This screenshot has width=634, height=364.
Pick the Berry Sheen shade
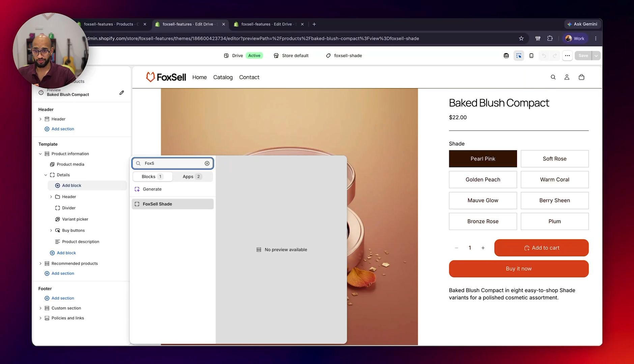tap(555, 201)
